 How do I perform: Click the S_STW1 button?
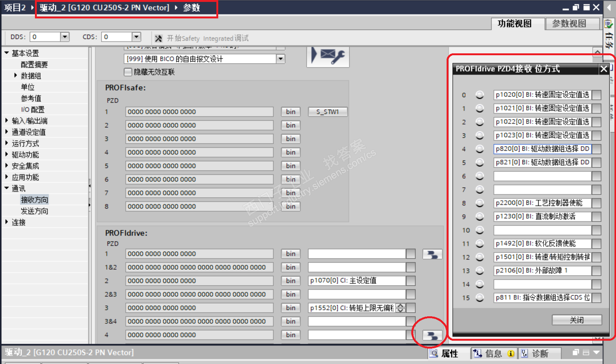point(328,112)
